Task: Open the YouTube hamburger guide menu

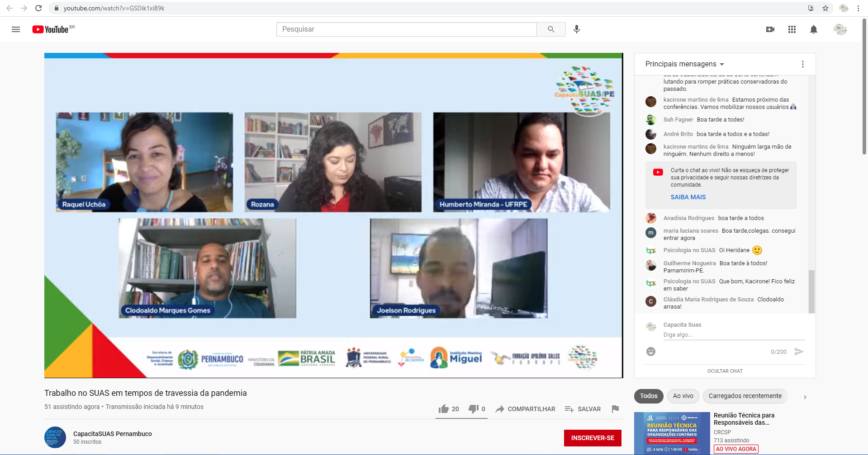Action: coord(16,29)
